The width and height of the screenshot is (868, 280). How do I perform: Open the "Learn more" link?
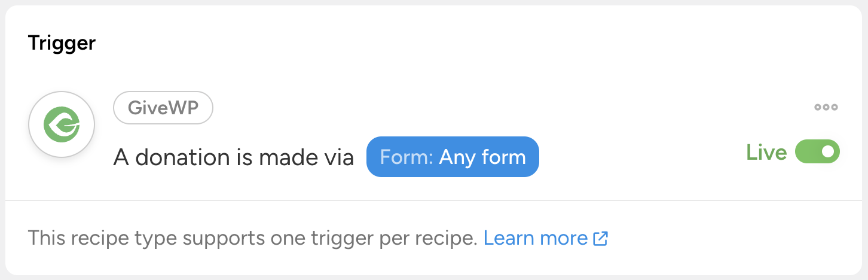point(536,239)
